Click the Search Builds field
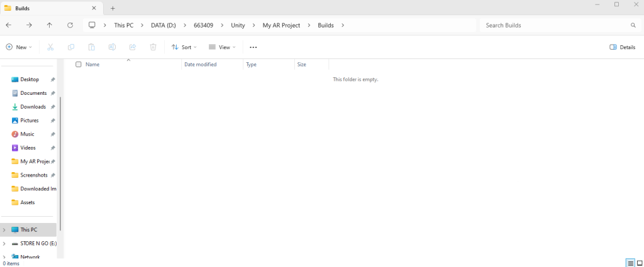 click(x=553, y=25)
